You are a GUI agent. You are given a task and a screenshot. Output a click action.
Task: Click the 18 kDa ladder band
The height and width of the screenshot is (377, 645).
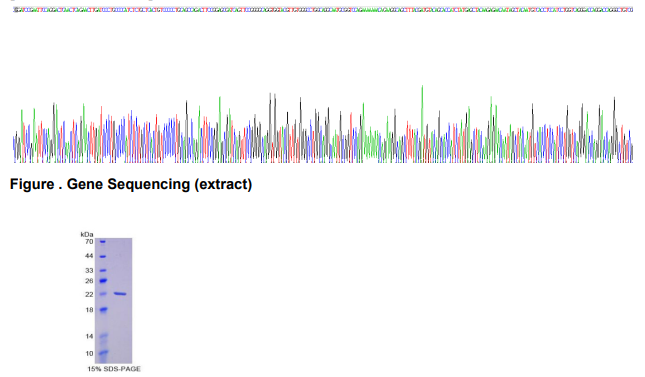point(103,309)
